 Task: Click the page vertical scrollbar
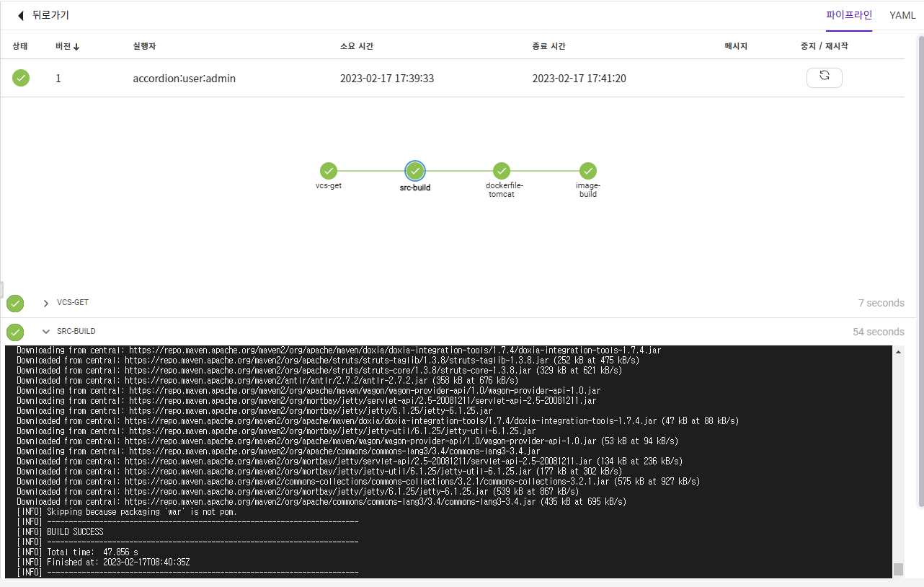point(920,270)
